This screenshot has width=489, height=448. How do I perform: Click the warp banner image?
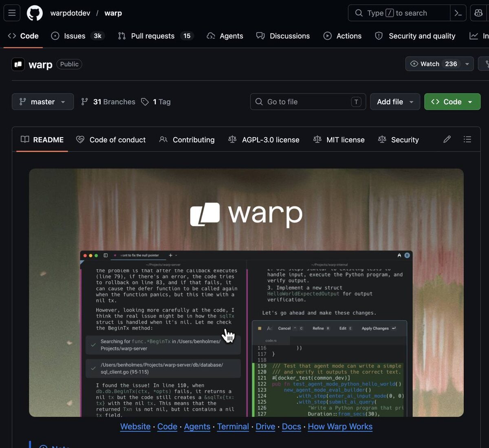[x=246, y=292]
